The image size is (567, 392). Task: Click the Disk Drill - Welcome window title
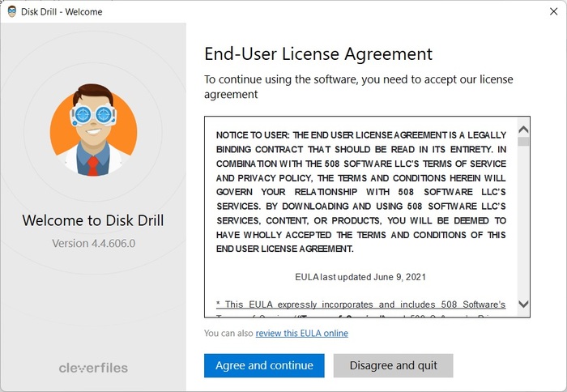click(x=62, y=12)
